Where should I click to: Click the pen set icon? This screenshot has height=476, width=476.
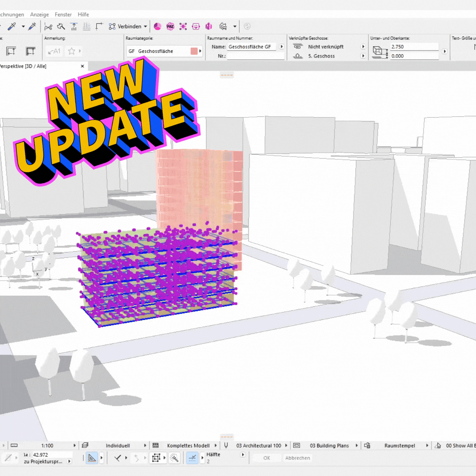click(226, 445)
